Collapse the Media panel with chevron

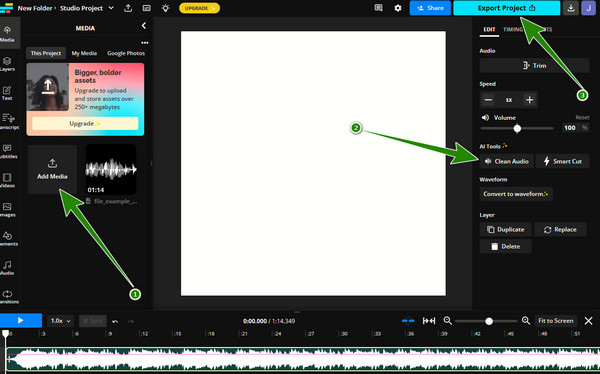point(144,26)
